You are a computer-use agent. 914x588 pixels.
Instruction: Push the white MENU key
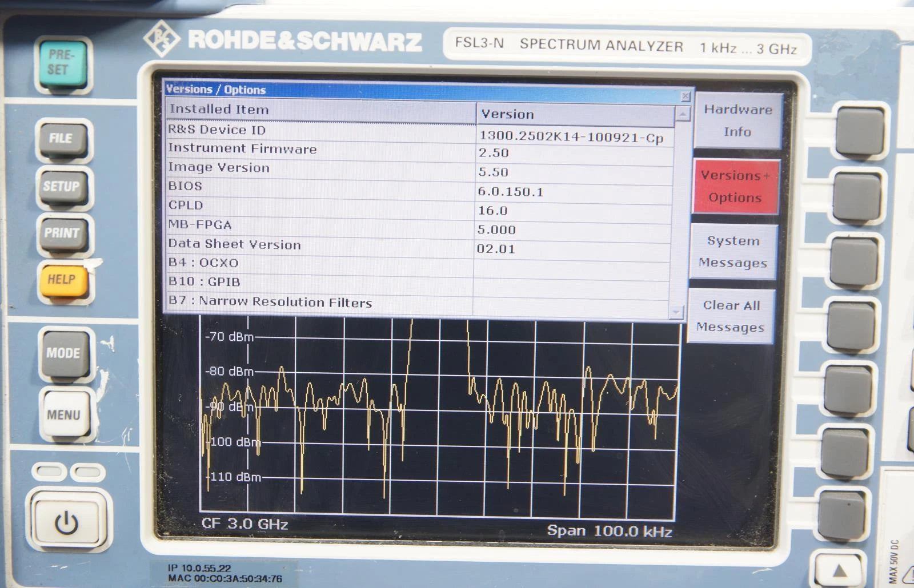(x=65, y=415)
